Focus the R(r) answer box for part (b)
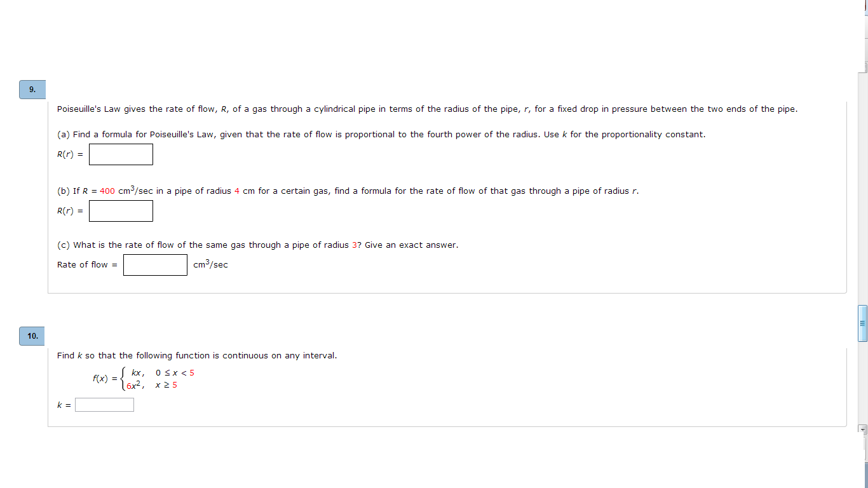 (121, 211)
